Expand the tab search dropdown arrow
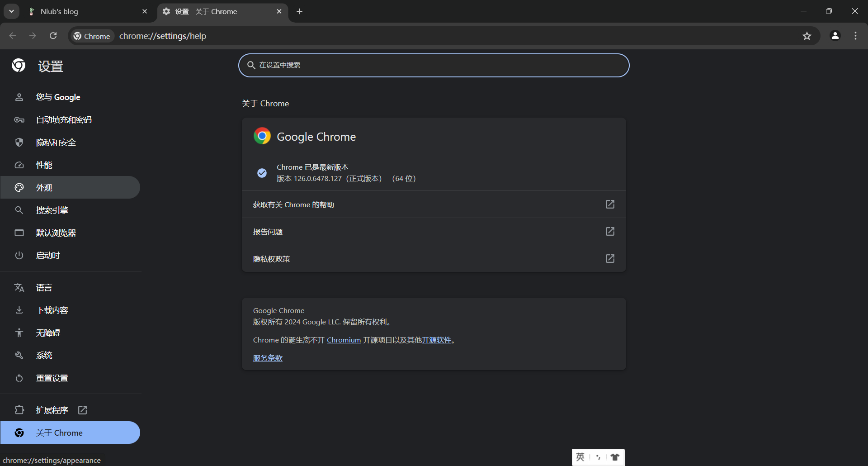 tap(11, 11)
